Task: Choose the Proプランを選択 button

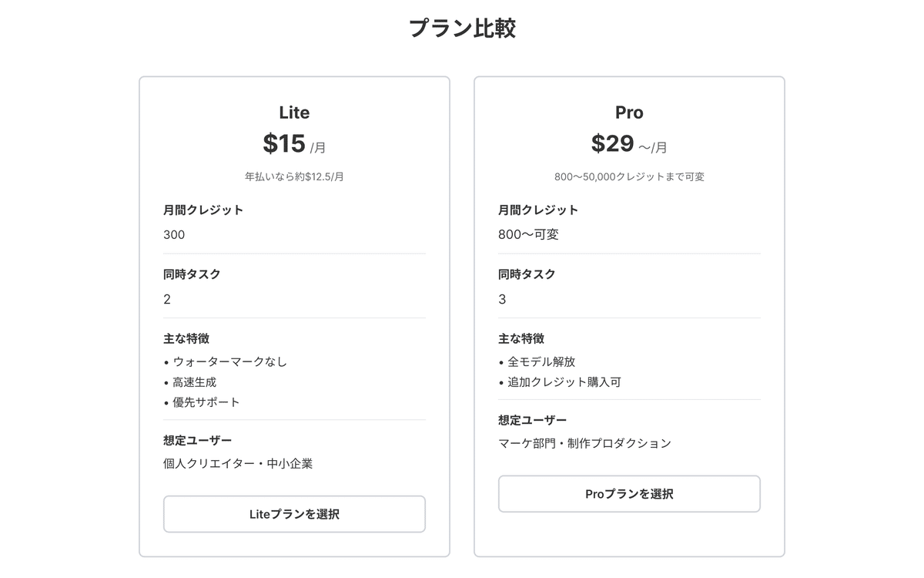Action: pyautogui.click(x=629, y=494)
